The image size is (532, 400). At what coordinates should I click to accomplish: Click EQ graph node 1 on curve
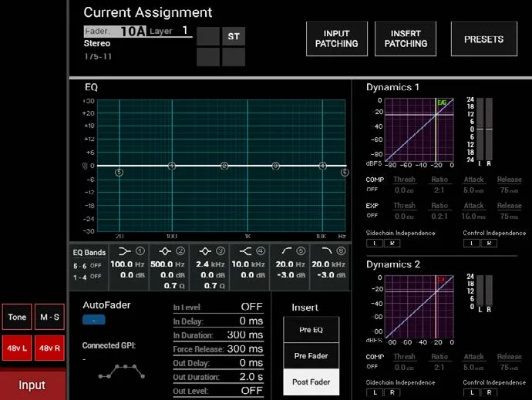point(172,166)
